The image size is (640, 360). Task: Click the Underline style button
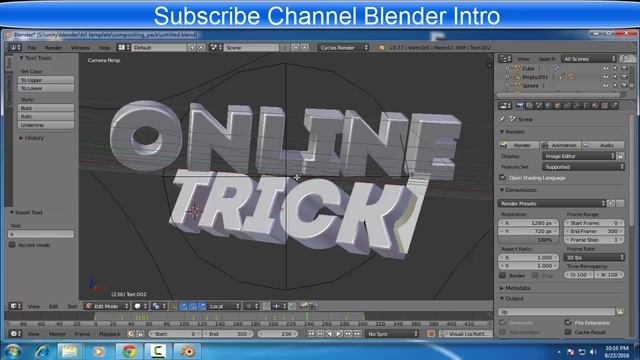point(46,125)
